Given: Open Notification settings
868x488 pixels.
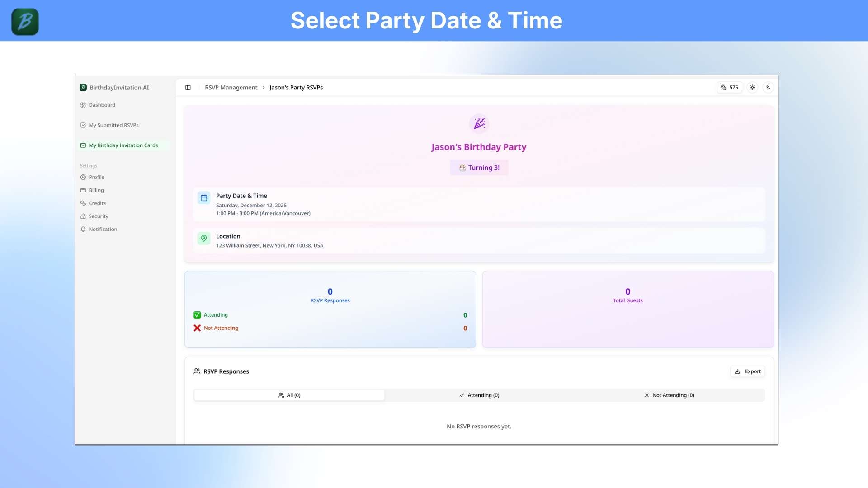Looking at the screenshot, I should [x=103, y=230].
